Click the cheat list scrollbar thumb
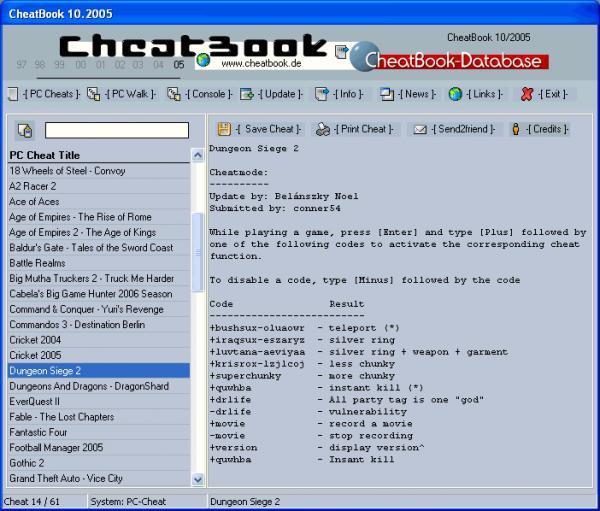Viewport: 600px width, 511px height. click(198, 252)
